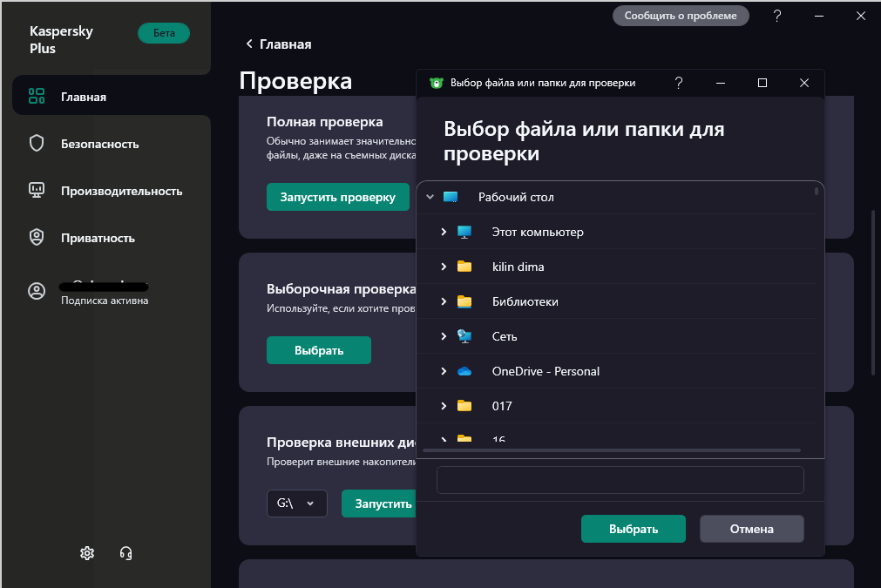Click Запустить проверку for full scan
Screen dimensions: 881x588
coord(338,197)
